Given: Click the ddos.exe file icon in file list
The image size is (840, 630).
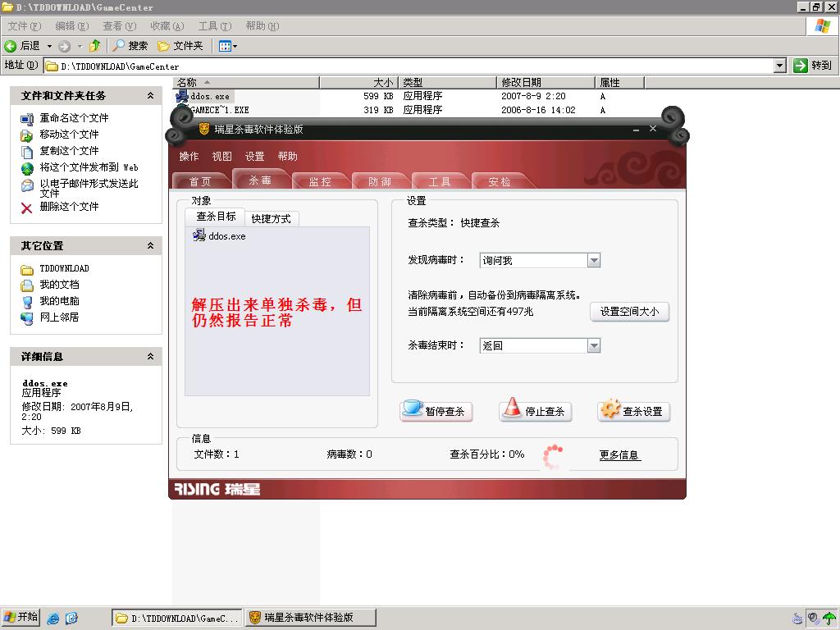Looking at the screenshot, I should click(181, 96).
